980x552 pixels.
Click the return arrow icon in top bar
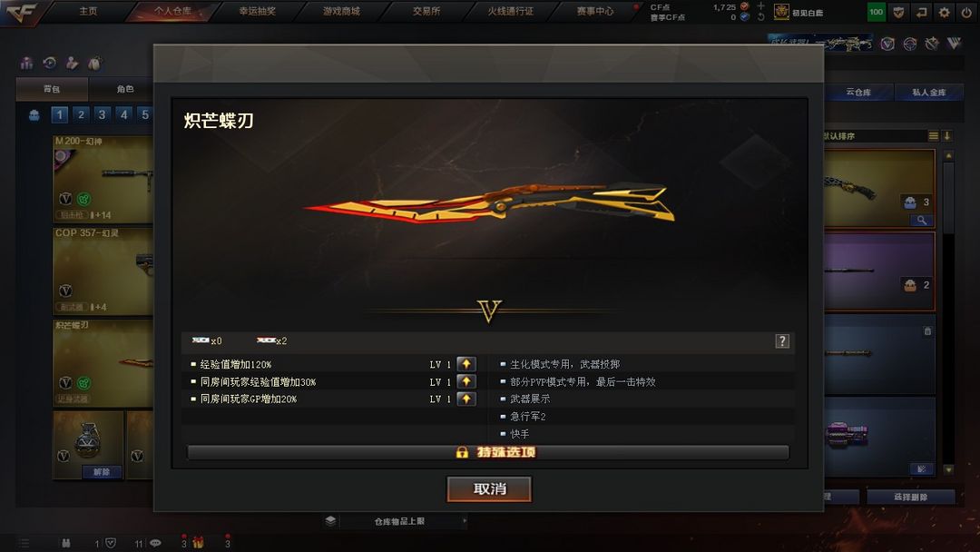click(921, 12)
